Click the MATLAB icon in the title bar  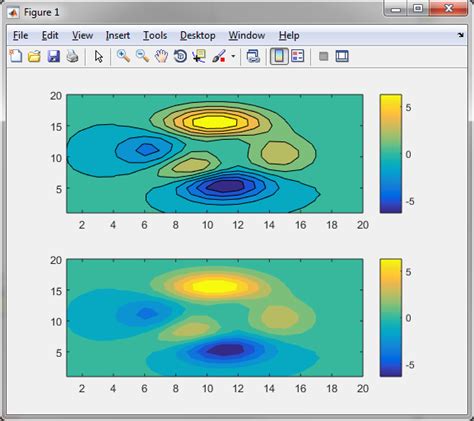[x=13, y=13]
